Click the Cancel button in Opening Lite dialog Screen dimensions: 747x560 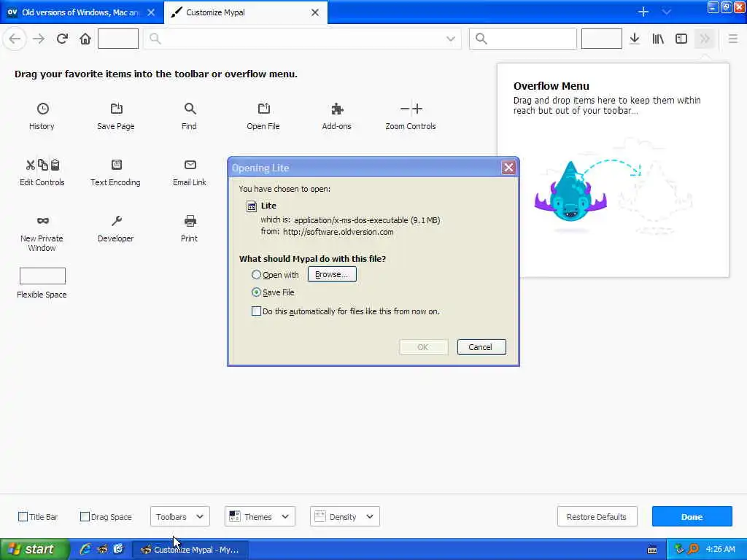tap(481, 347)
